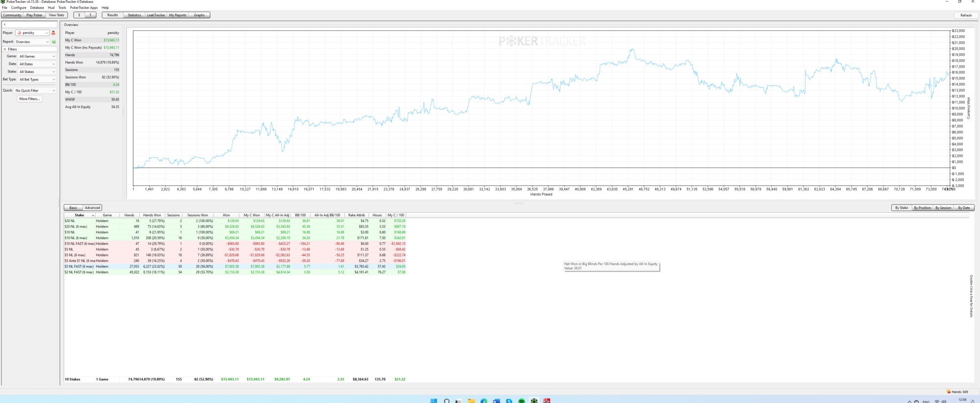Image resolution: width=980 pixels, height=403 pixels.
Task: Click the Hands: 609 status indicator
Action: click(x=957, y=392)
